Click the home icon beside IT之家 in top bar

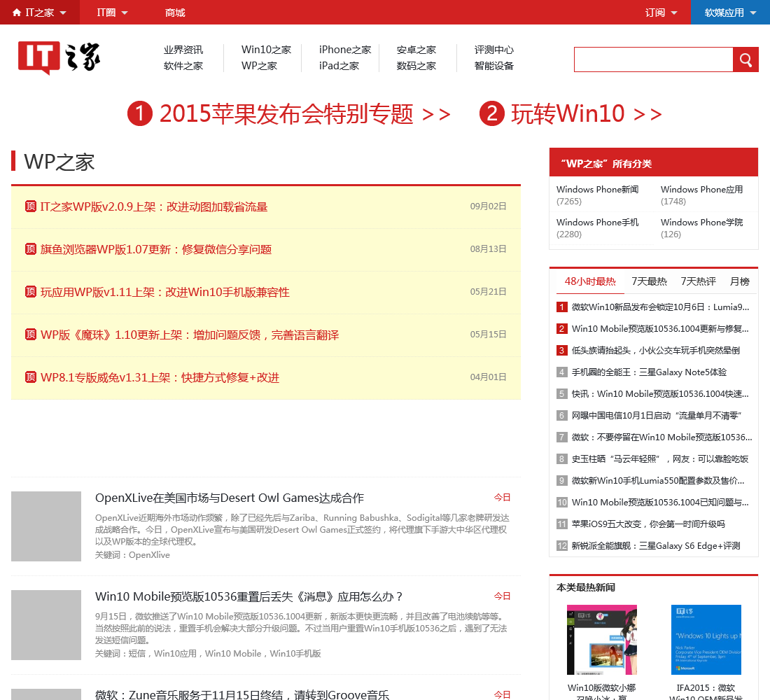coord(17,13)
